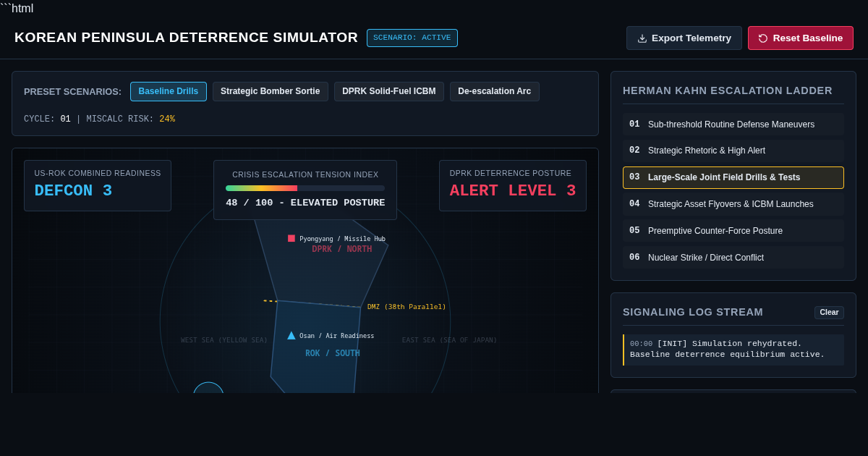The height and width of the screenshot is (456, 868).
Task: Select the Baseline Drills preset
Action: click(169, 91)
